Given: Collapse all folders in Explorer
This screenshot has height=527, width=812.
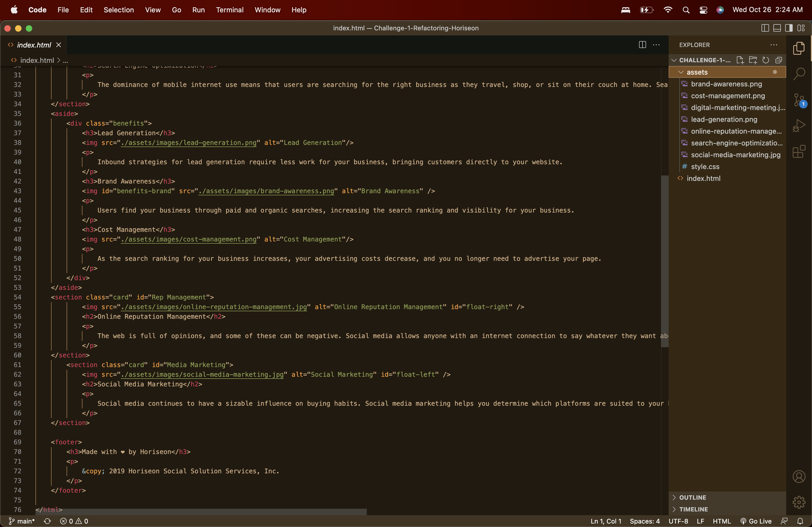Looking at the screenshot, I should [778, 60].
